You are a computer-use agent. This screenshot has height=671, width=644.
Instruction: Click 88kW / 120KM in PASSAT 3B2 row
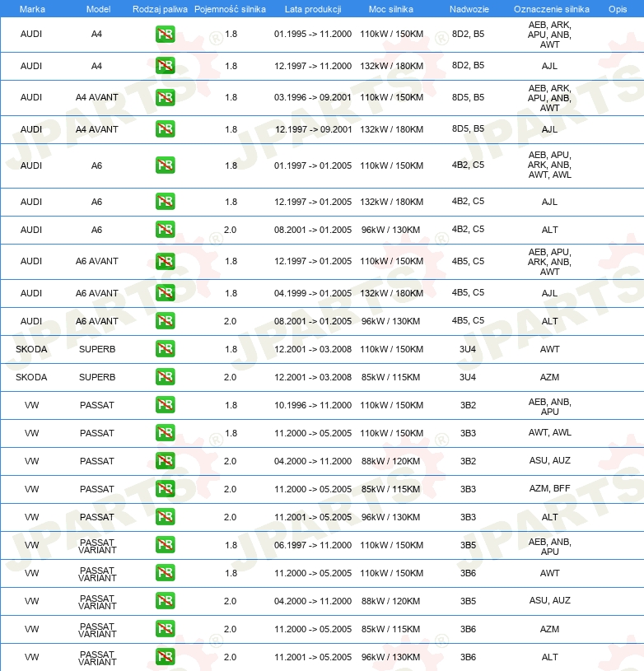click(x=390, y=461)
